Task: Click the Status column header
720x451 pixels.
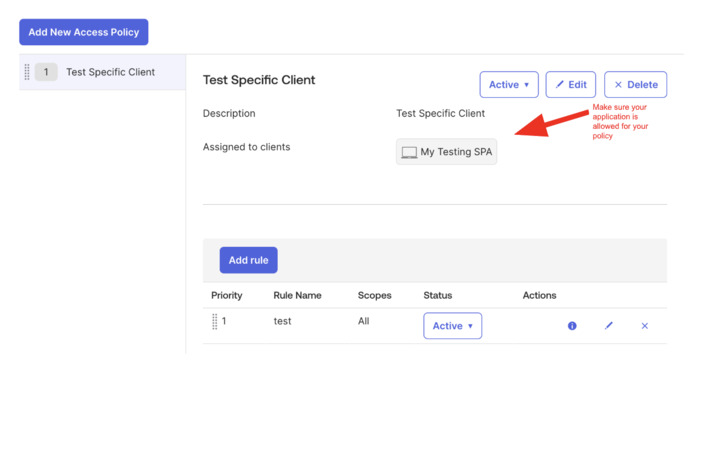Action: coord(438,295)
